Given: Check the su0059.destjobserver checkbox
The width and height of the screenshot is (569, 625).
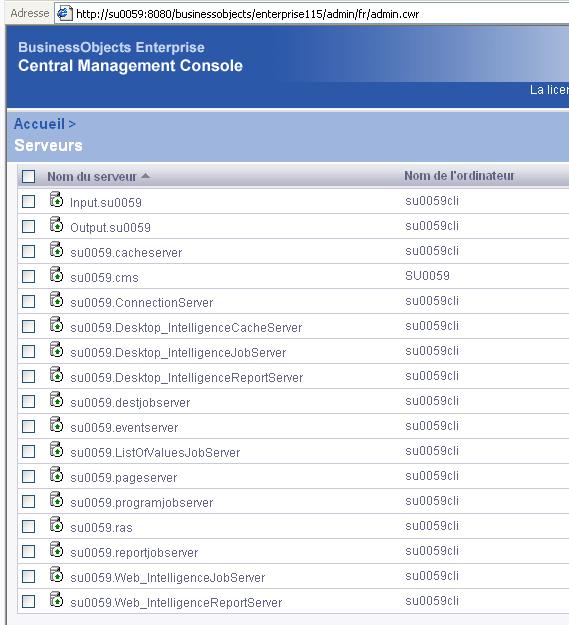Looking at the screenshot, I should click(29, 402).
